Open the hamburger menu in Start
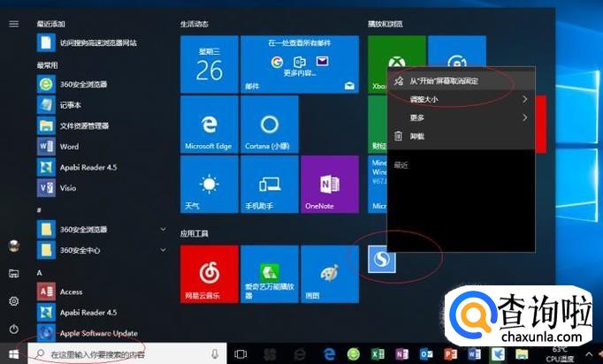Image resolution: width=603 pixels, height=364 pixels. (14, 24)
